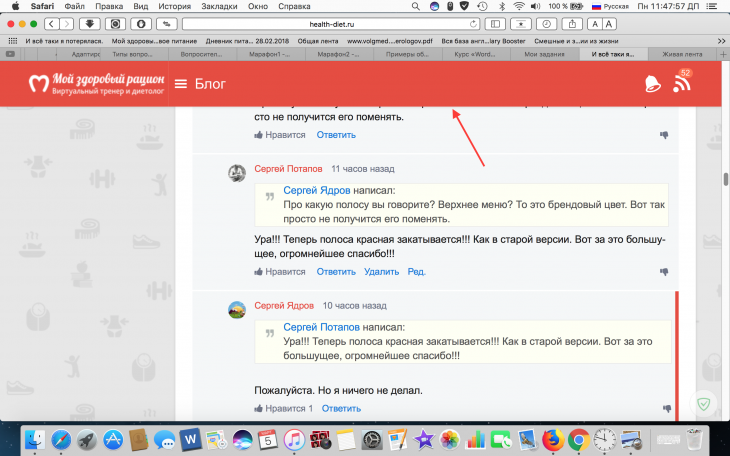The image size is (730, 456).
Task: Toggle Нравится 1 on Сергей Ядров's reply
Action: click(283, 408)
